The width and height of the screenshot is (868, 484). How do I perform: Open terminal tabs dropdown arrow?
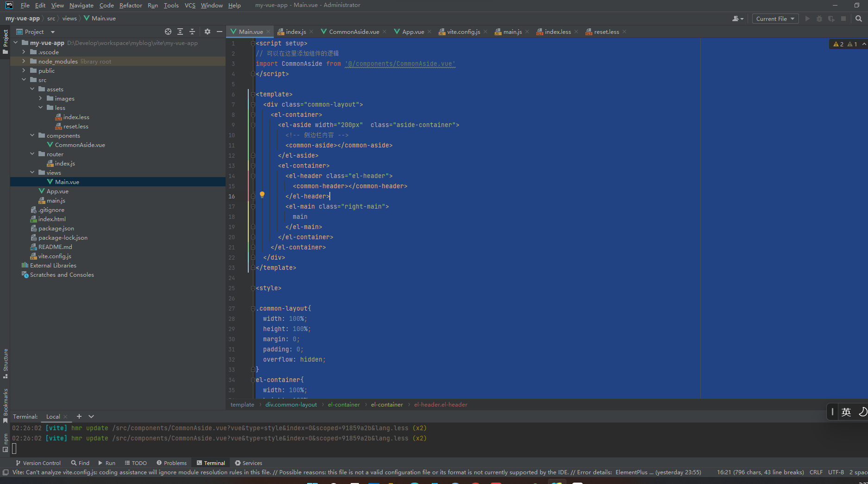91,416
